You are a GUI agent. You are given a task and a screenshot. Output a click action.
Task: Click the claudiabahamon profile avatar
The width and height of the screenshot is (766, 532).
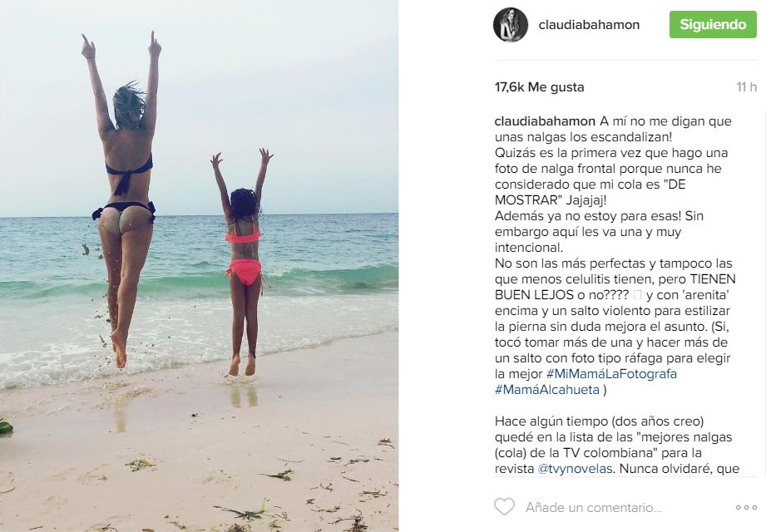[511, 25]
